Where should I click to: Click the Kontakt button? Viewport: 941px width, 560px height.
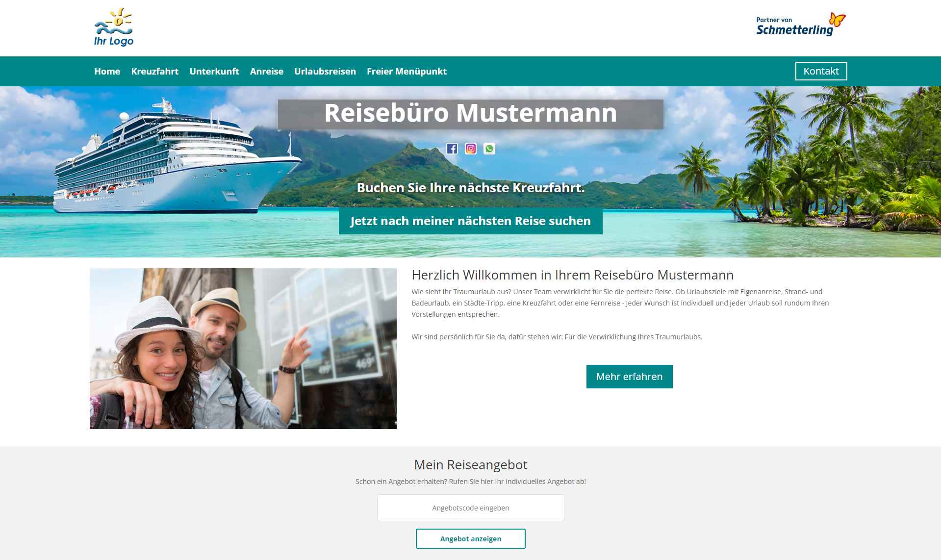pyautogui.click(x=821, y=71)
